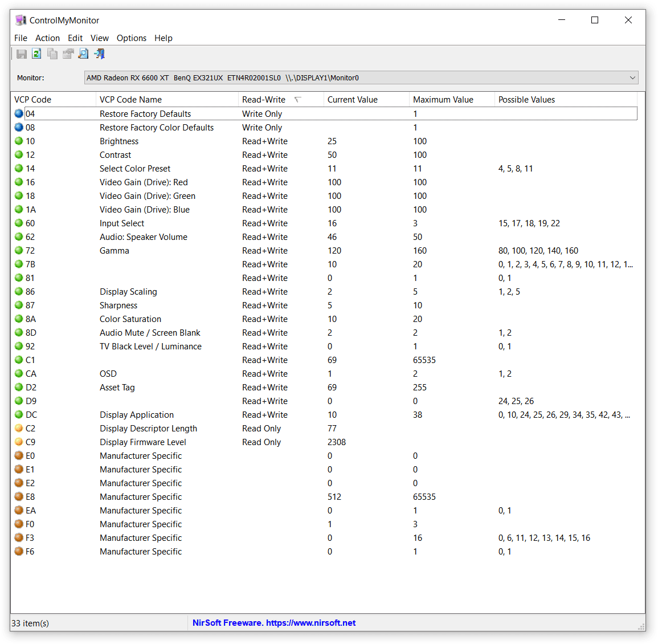The height and width of the screenshot is (644, 658).
Task: Open the View menu
Action: (x=100, y=38)
